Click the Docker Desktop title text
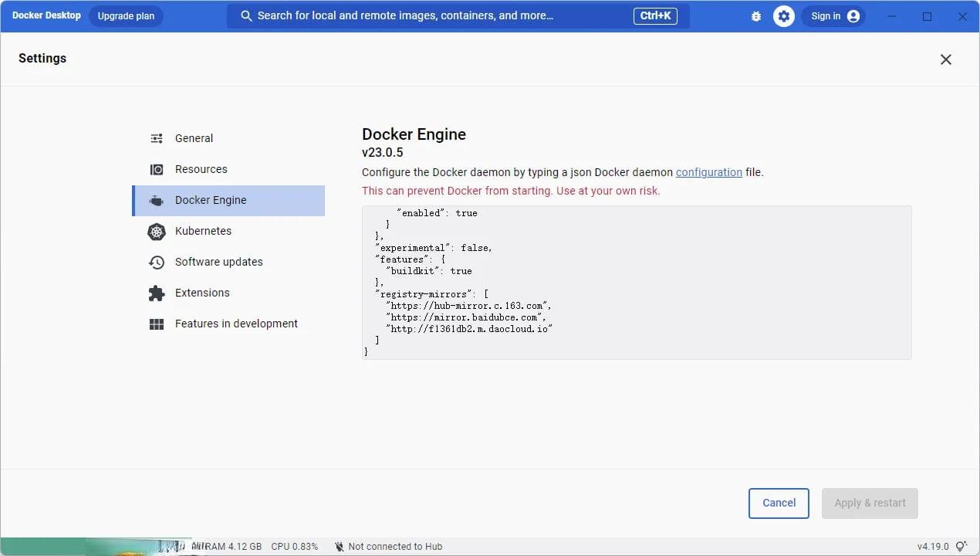 46,15
